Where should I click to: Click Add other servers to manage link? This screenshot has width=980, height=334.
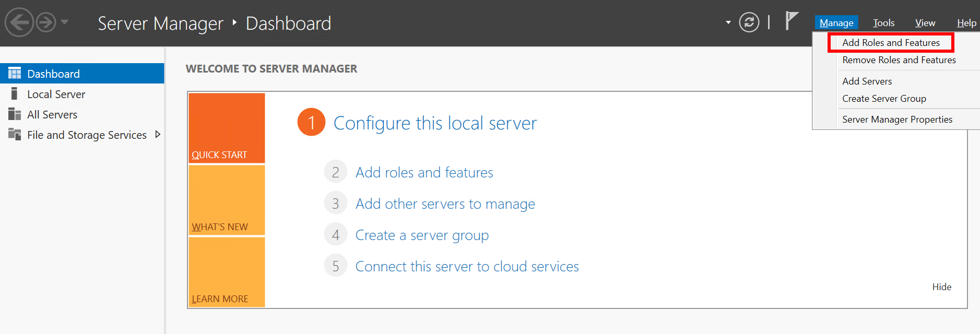click(x=445, y=204)
